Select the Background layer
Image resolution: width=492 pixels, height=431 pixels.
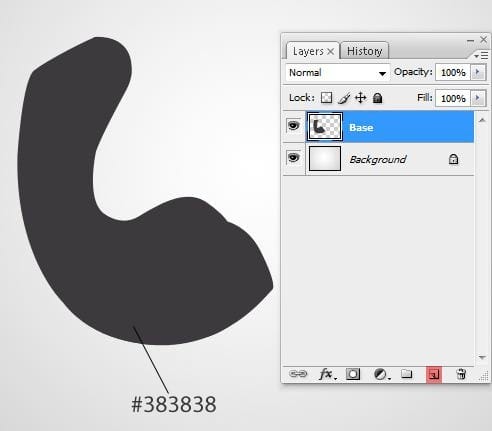pyautogui.click(x=378, y=159)
